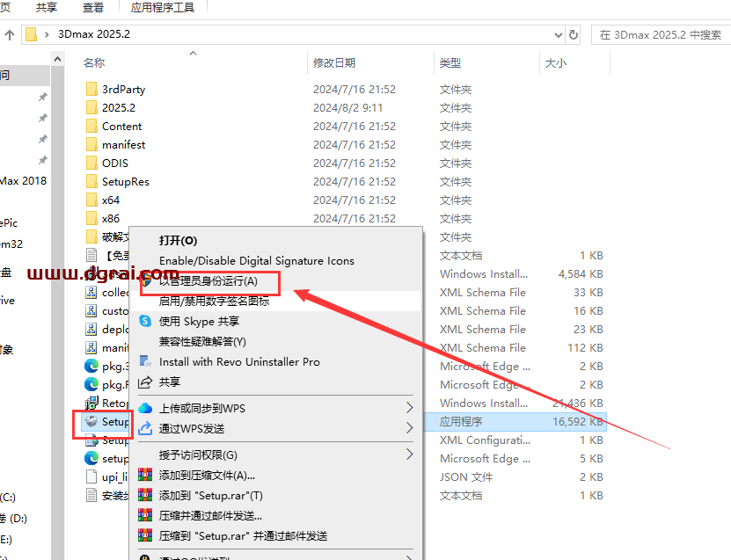Click the 4,584 KB size cell

coord(581,274)
